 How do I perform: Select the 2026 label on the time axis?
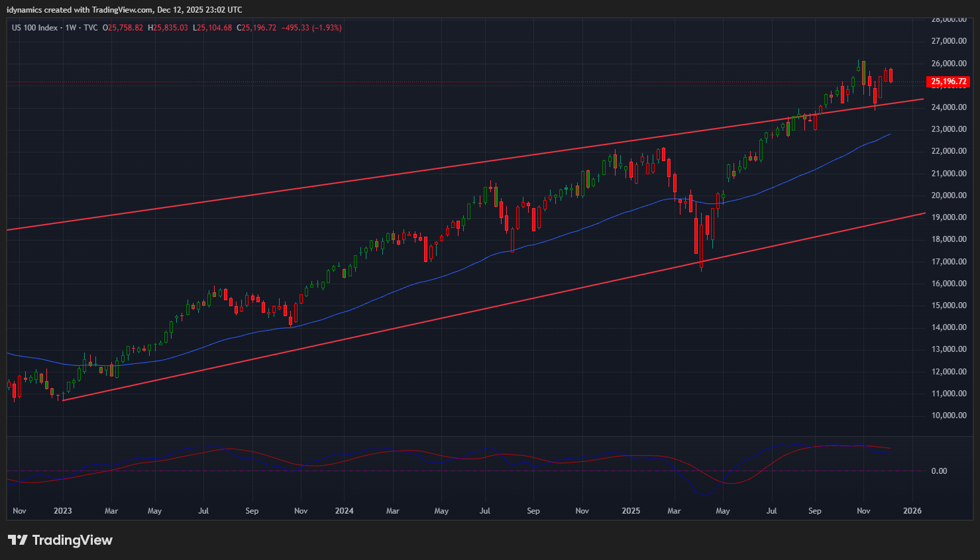pos(912,511)
